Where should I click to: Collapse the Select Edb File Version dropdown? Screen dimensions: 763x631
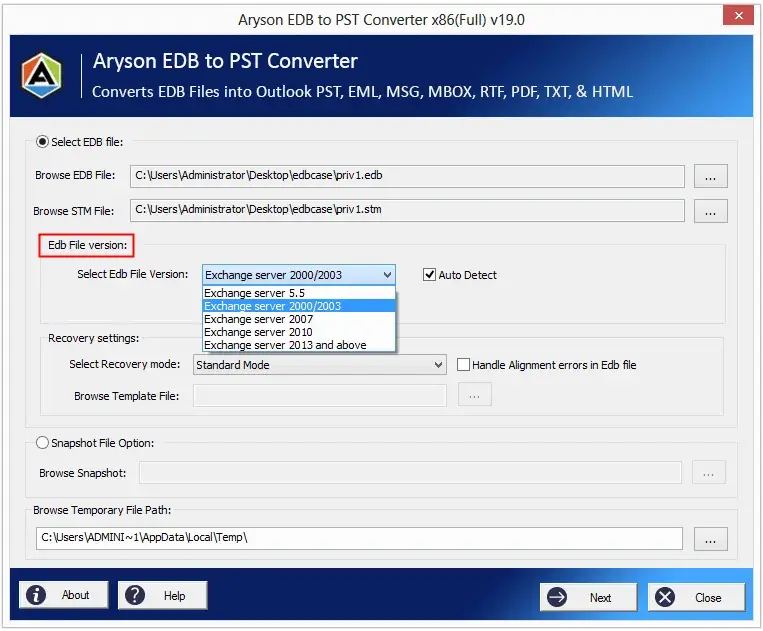coord(387,275)
